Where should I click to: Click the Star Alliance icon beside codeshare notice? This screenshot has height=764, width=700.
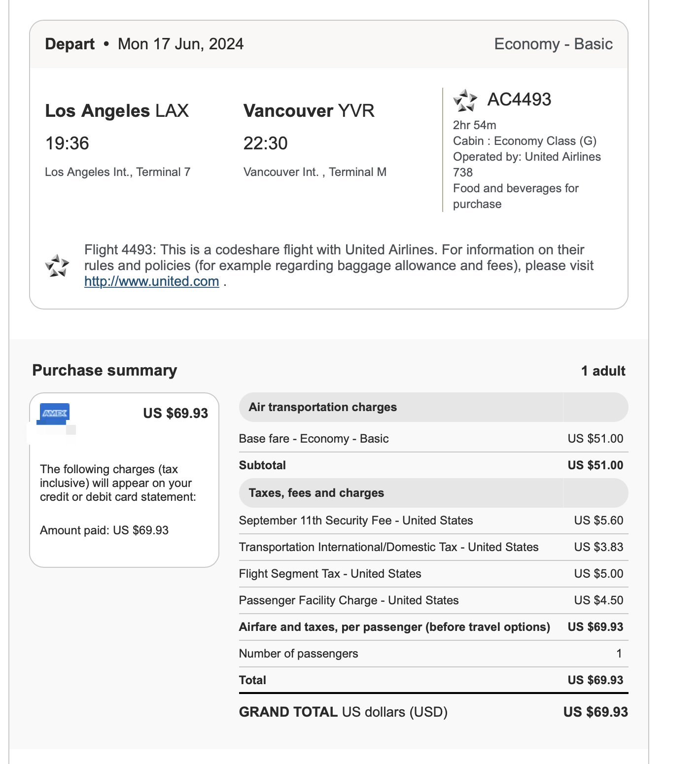(57, 266)
